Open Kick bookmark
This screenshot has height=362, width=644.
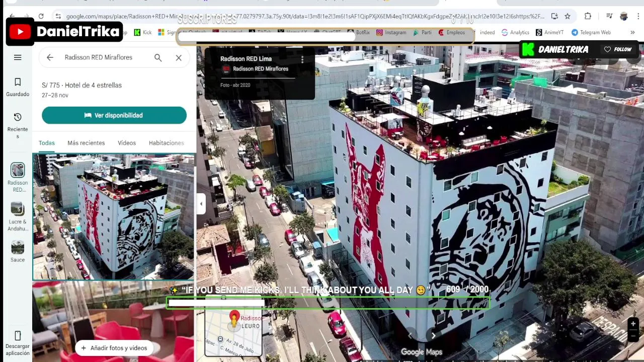click(143, 32)
